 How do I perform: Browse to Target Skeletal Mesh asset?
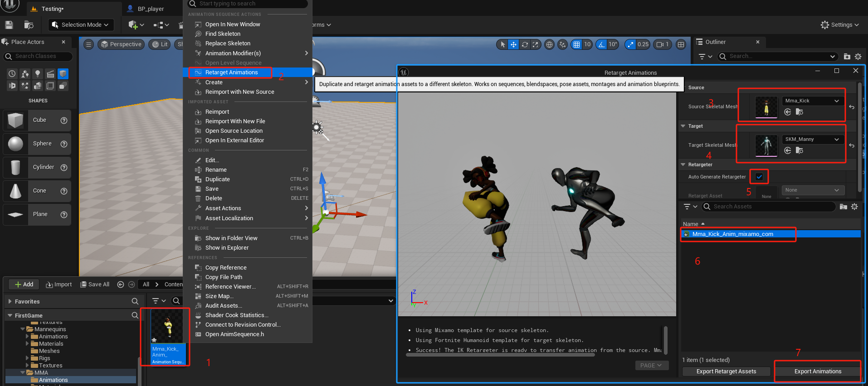click(x=800, y=150)
